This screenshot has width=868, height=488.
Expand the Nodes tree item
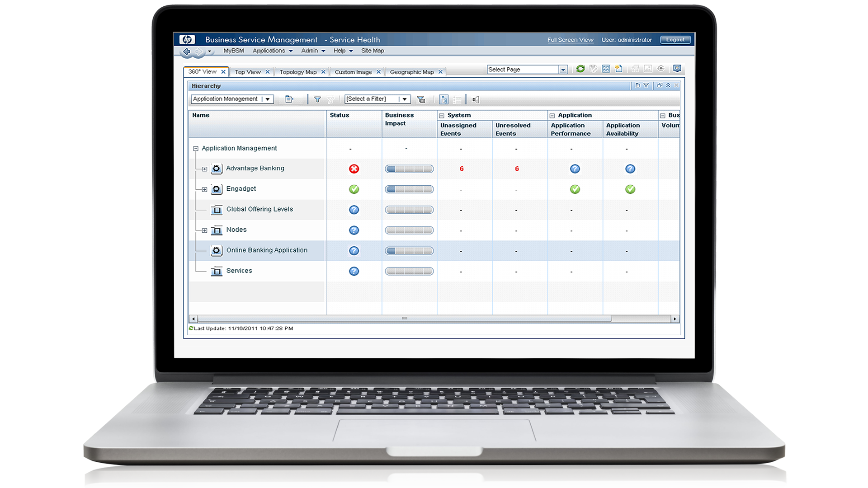[204, 230]
